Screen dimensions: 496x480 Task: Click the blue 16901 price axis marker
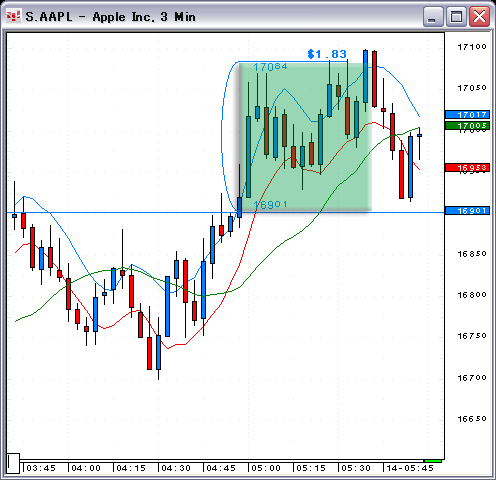[x=467, y=211]
